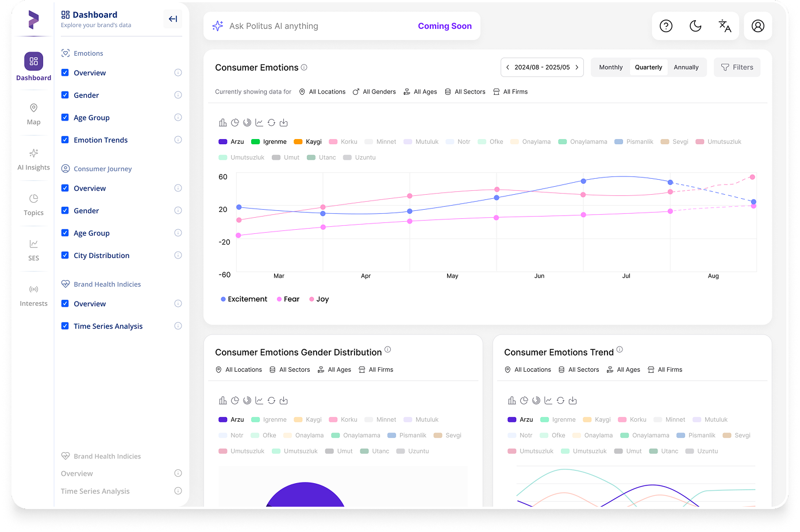
Task: Open the language translation icon
Action: (x=725, y=26)
